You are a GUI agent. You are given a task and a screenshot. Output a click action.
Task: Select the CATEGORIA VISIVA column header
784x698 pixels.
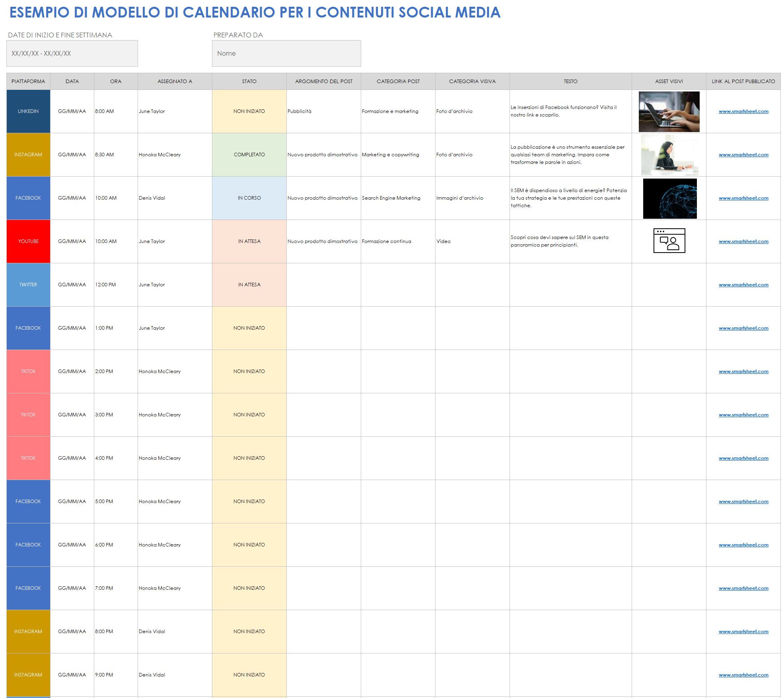(472, 81)
